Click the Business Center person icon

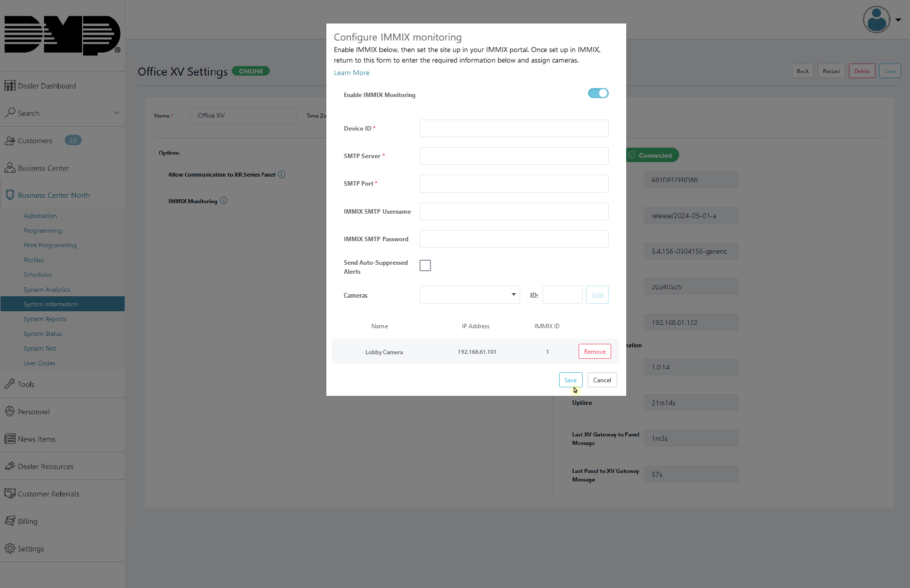[x=10, y=168]
